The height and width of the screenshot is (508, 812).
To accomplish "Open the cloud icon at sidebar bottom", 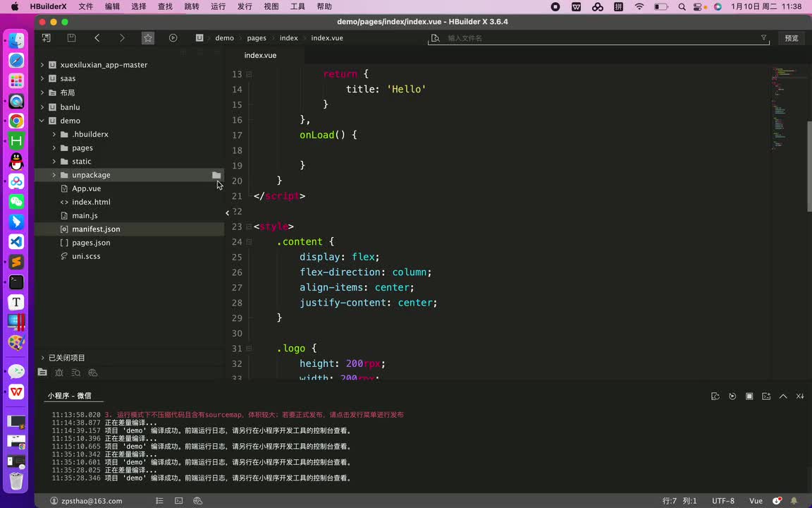I will pos(93,373).
